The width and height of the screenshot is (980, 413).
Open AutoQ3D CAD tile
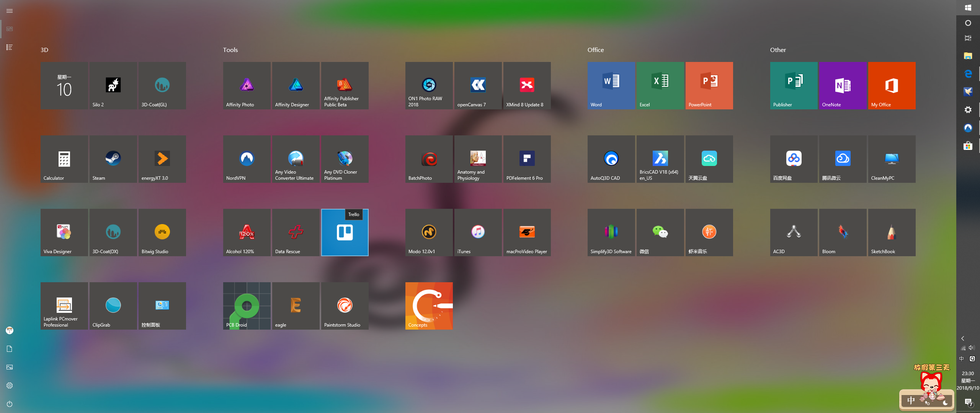click(x=611, y=159)
